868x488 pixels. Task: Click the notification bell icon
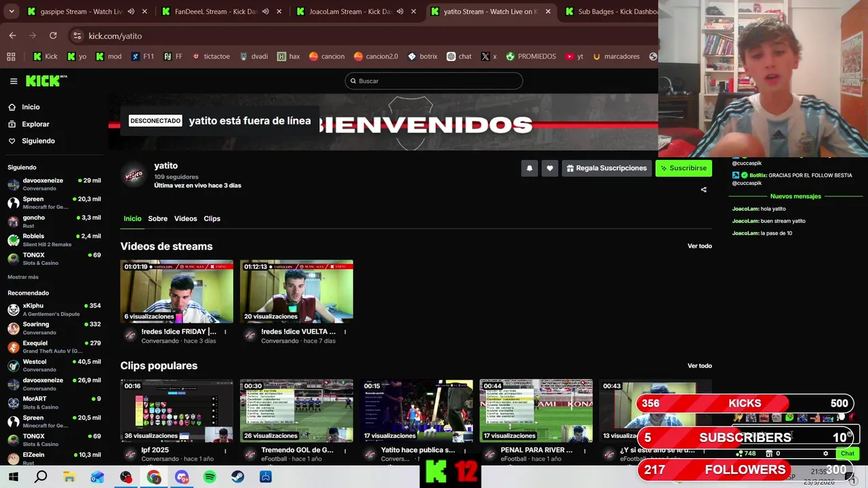(x=530, y=168)
